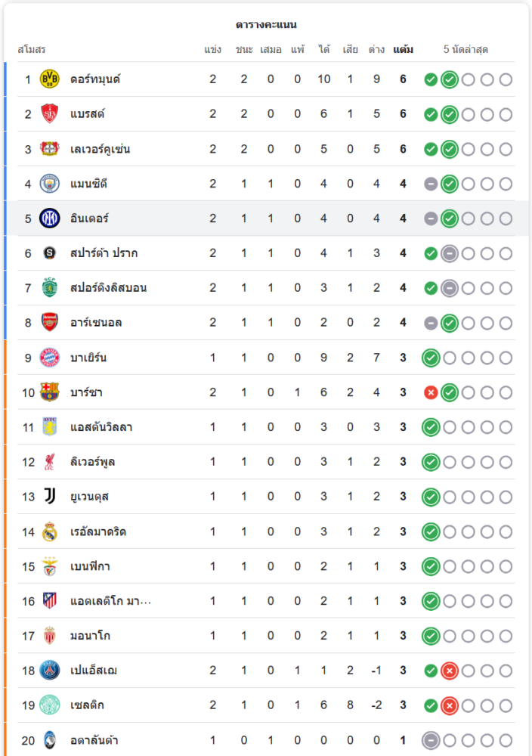This screenshot has width=532, height=756.
Task: Click the สโมสร club column header
Action: (x=32, y=50)
